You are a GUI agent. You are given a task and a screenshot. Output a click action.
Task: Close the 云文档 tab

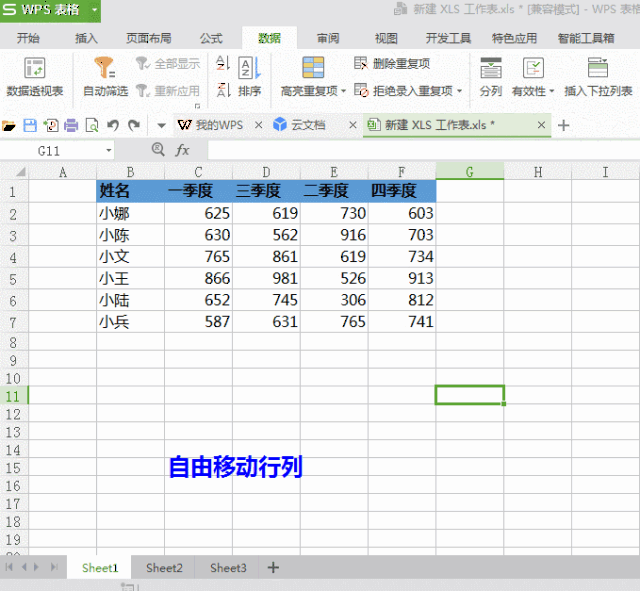pos(353,125)
